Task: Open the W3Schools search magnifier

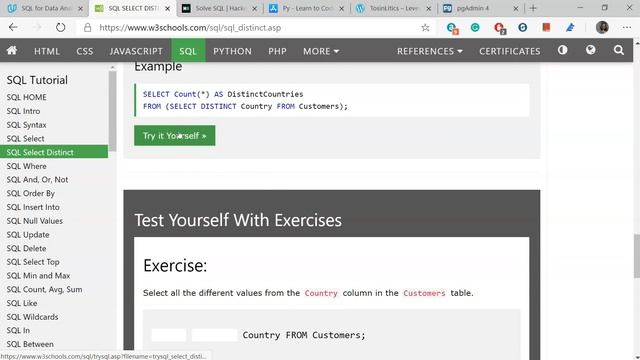Action: 619,50
